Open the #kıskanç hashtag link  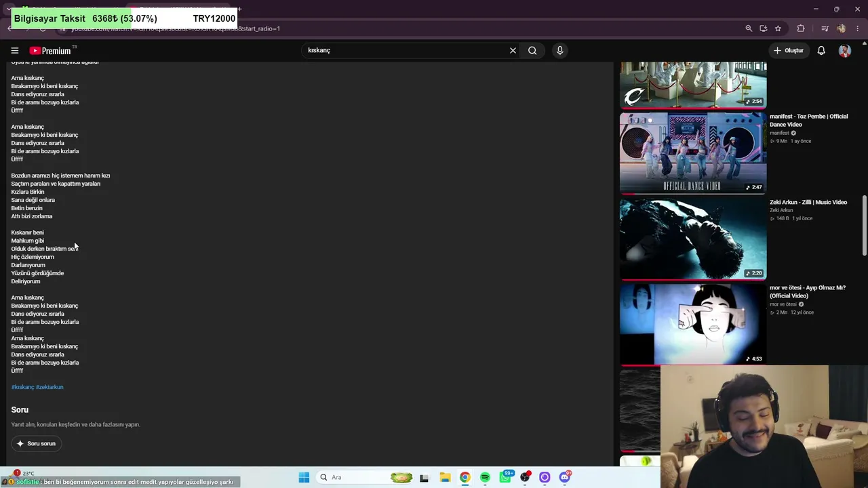(22, 387)
